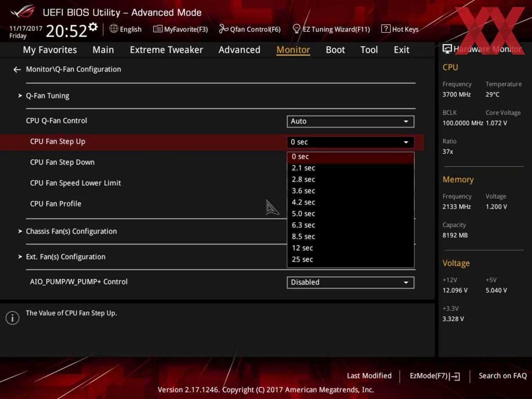Select the CPU Q-Fan Control label
532x399 pixels.
point(56,121)
